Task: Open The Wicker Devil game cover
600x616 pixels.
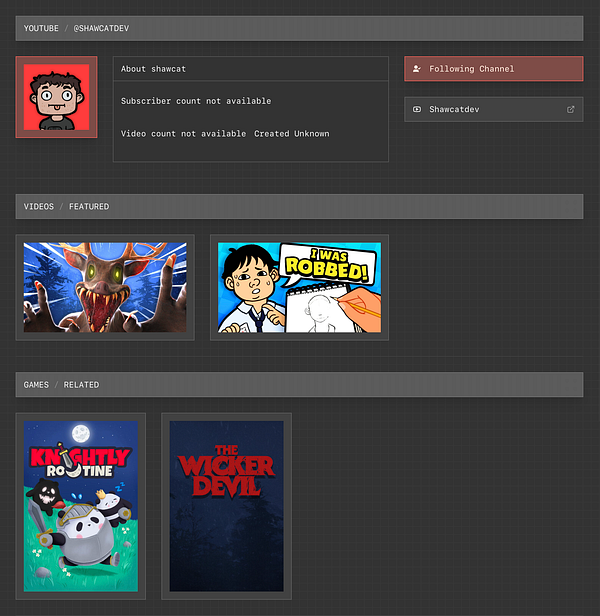Action: [226, 506]
